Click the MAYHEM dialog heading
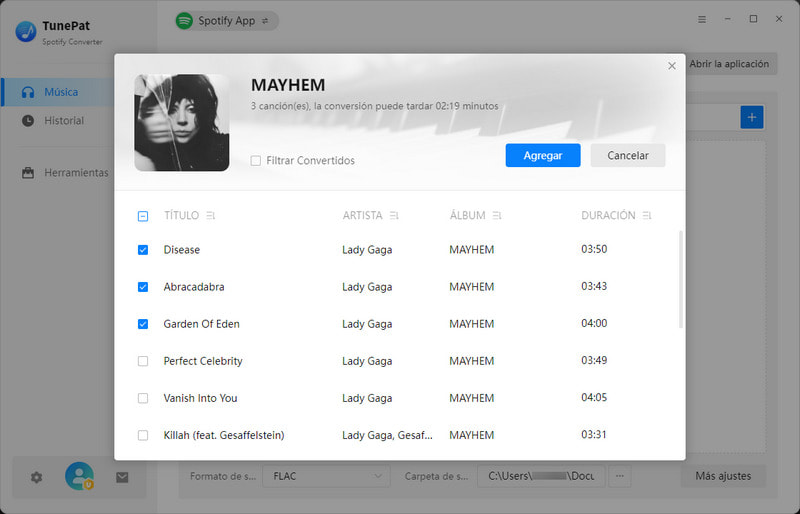 click(x=288, y=85)
